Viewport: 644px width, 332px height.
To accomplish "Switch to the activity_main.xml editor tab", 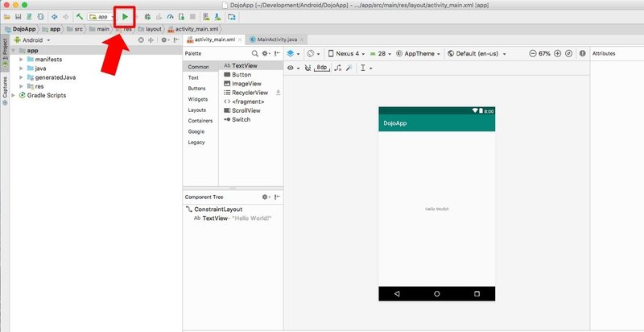I will [214, 39].
